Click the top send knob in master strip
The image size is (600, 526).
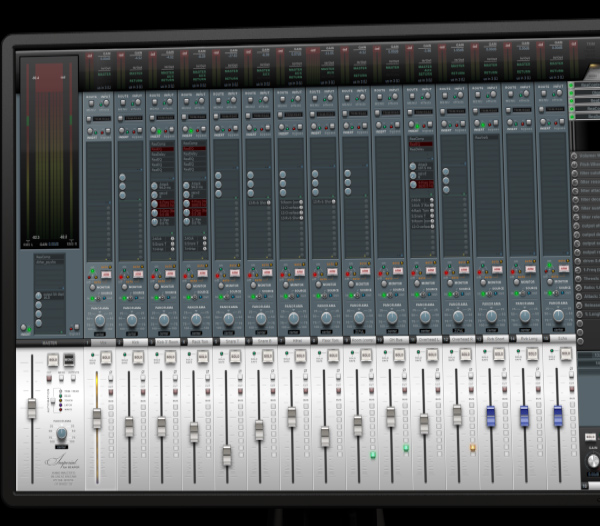(x=39, y=296)
